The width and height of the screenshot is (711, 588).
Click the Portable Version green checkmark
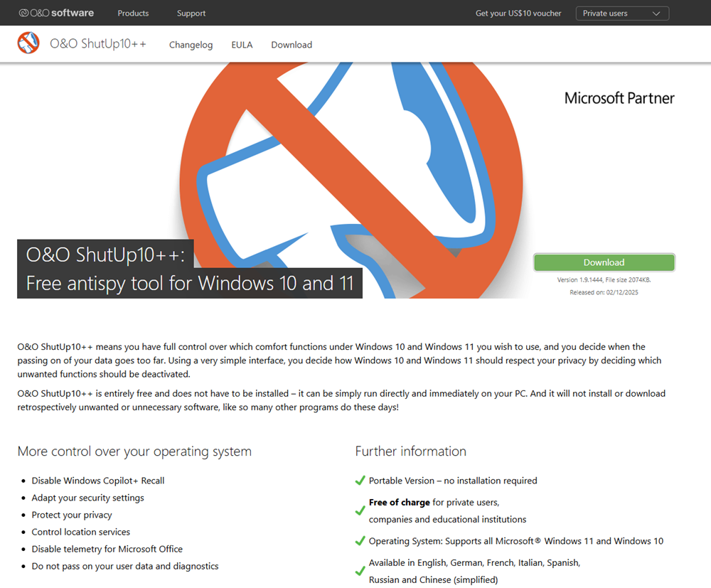click(x=360, y=481)
